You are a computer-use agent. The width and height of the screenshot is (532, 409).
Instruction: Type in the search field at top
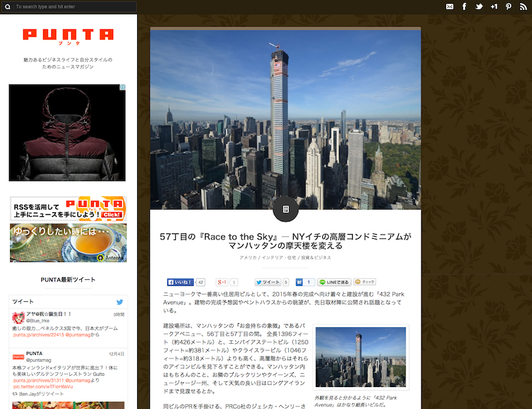pos(73,7)
